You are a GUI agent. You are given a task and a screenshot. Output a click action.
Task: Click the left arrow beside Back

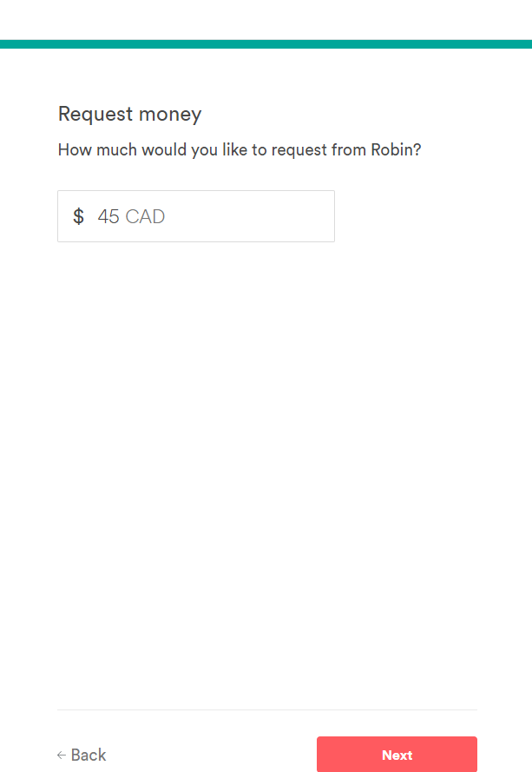(x=62, y=756)
